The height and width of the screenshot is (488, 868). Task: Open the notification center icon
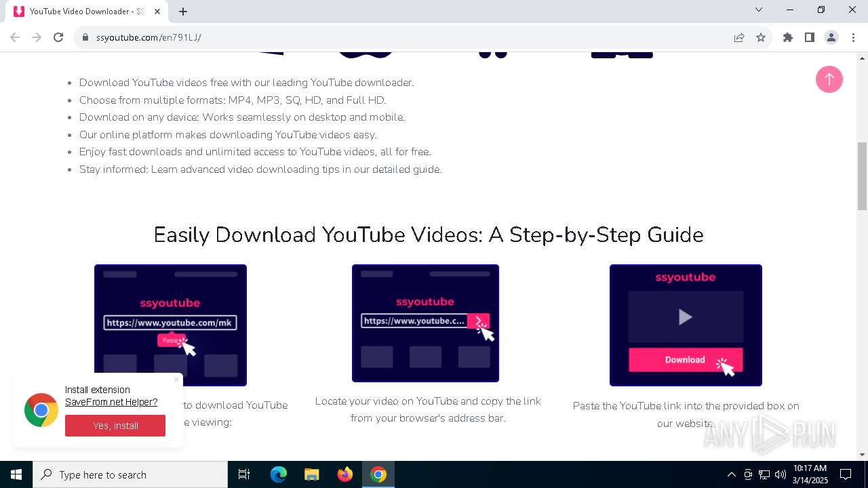(846, 474)
